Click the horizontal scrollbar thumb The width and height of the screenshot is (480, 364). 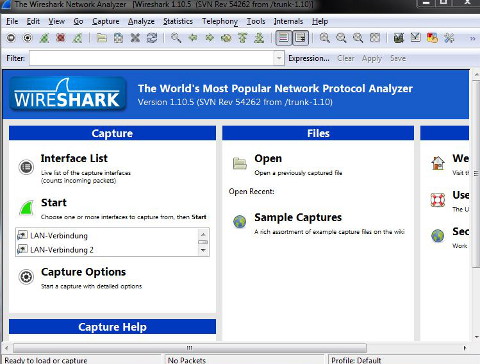[x=190, y=348]
